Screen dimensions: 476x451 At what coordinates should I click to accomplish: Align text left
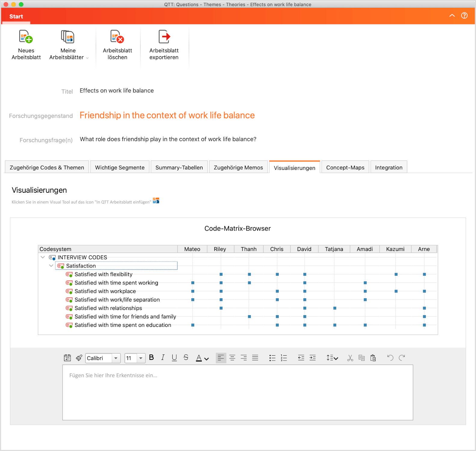pyautogui.click(x=221, y=358)
